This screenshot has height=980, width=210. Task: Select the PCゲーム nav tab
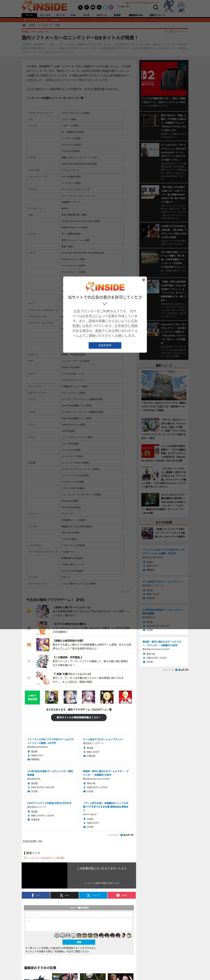(102, 15)
